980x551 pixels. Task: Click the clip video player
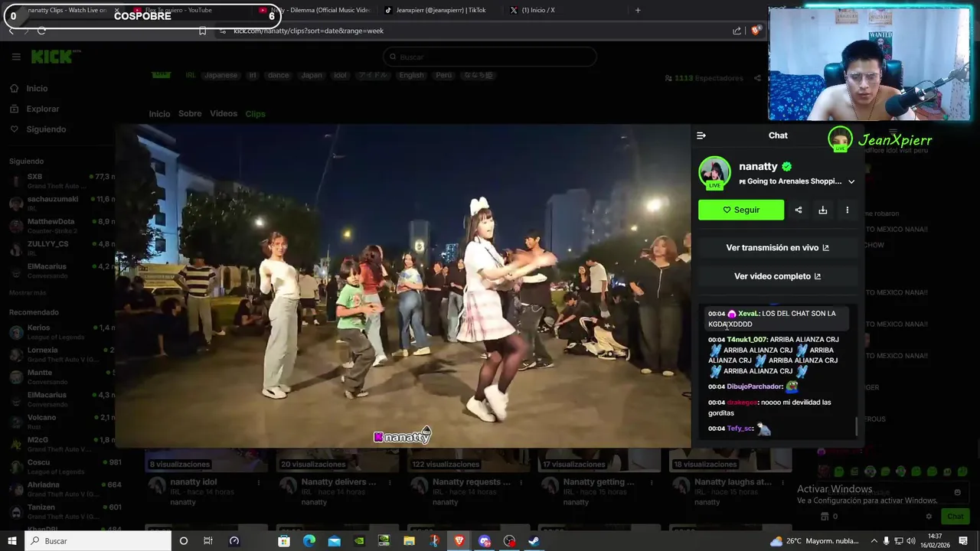(x=403, y=286)
